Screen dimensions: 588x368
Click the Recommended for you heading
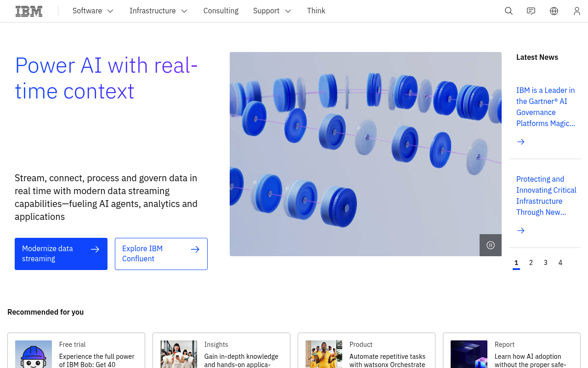(x=45, y=312)
